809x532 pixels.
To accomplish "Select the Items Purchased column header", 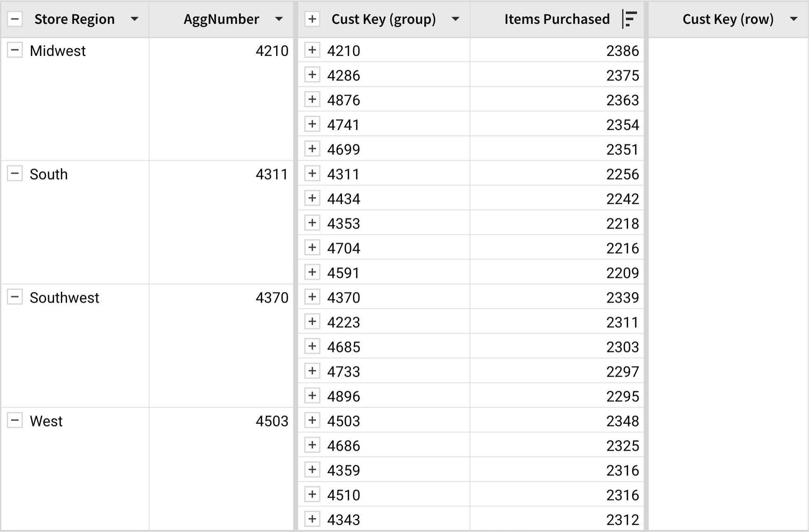I will coord(557,19).
